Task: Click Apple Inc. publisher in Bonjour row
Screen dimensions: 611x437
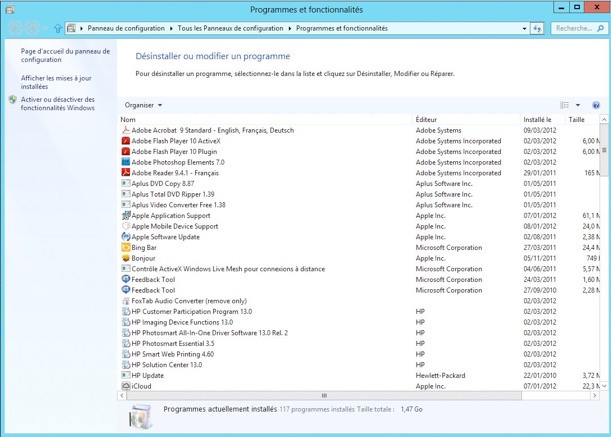Action: 431,258
